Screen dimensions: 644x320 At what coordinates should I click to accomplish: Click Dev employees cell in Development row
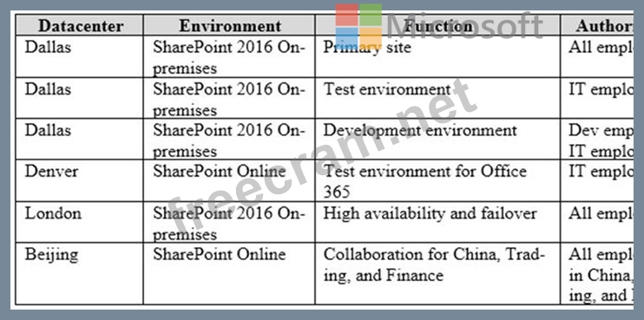[x=597, y=139]
